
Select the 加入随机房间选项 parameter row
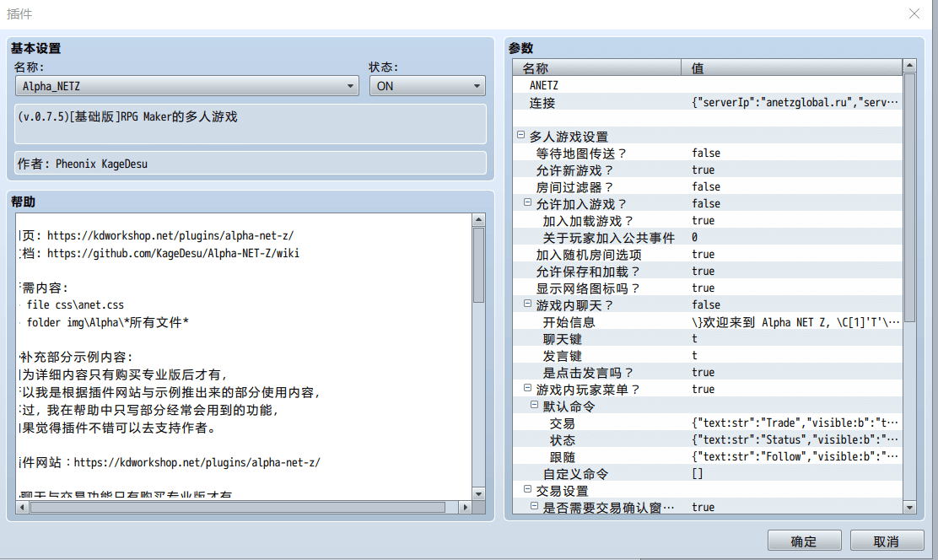coord(708,254)
